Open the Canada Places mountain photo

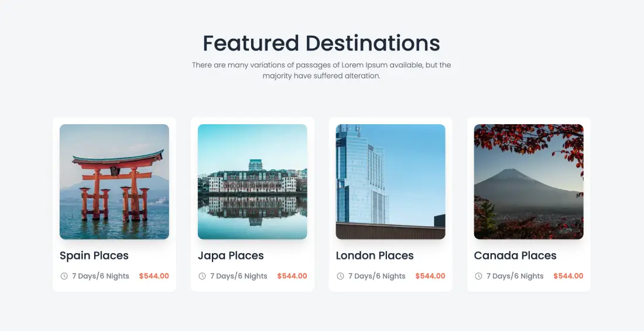pos(529,182)
